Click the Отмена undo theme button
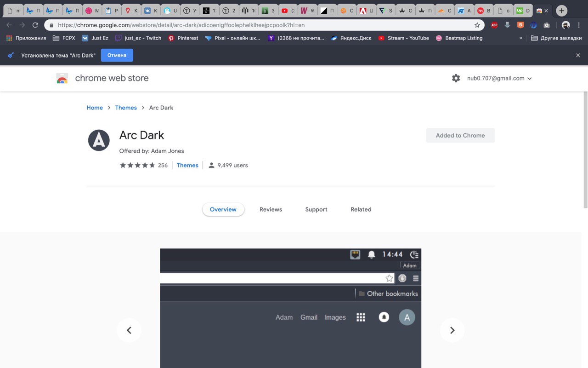Screen dimensions: 588x368 (x=117, y=55)
